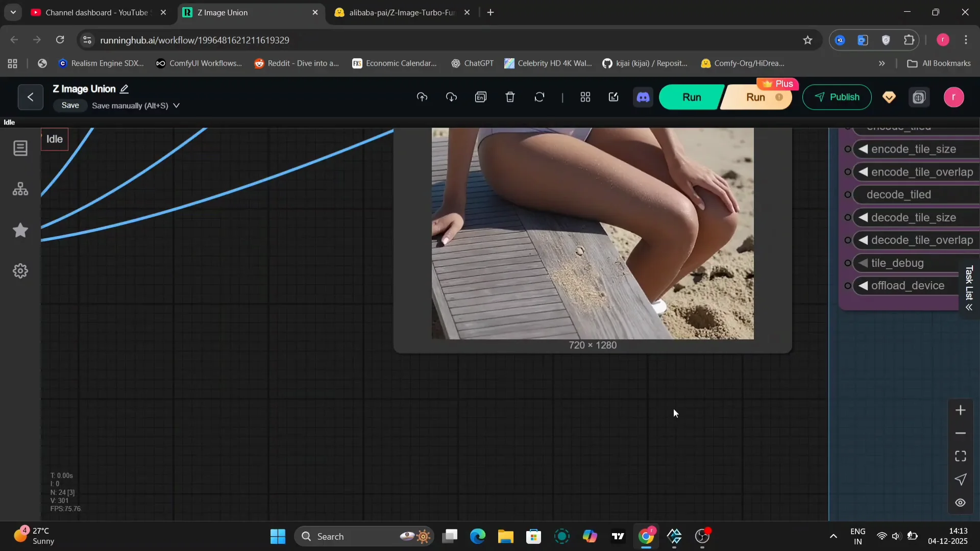Open the favorites star in sidebar
This screenshot has width=980, height=551.
(x=20, y=230)
